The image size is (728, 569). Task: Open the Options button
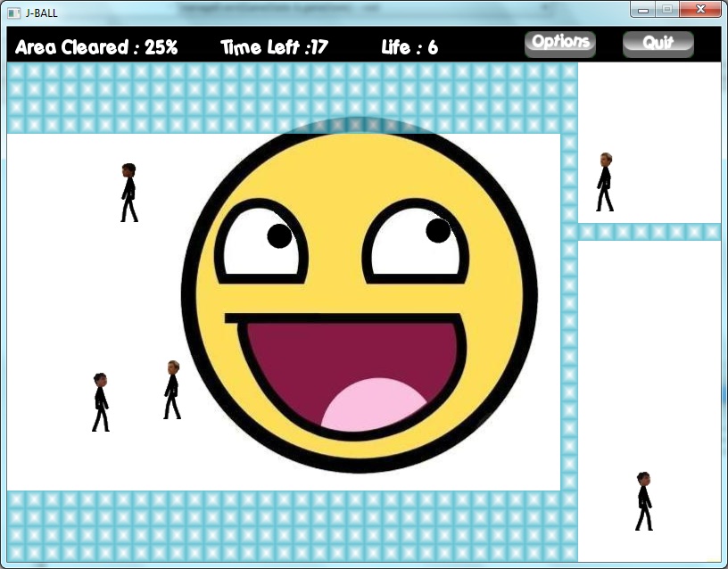tap(559, 44)
